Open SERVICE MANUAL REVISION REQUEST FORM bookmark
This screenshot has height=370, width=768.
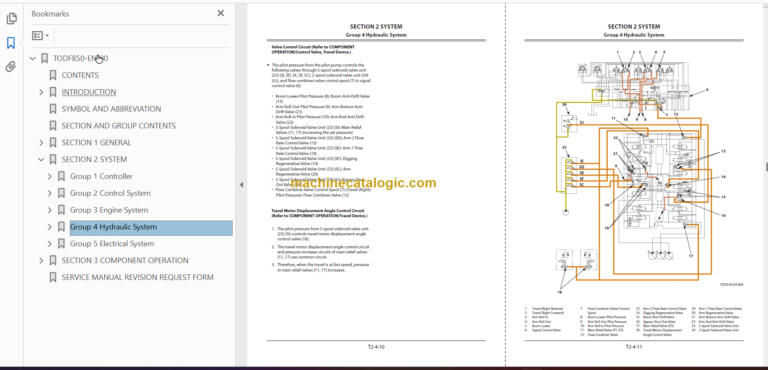pyautogui.click(x=137, y=277)
